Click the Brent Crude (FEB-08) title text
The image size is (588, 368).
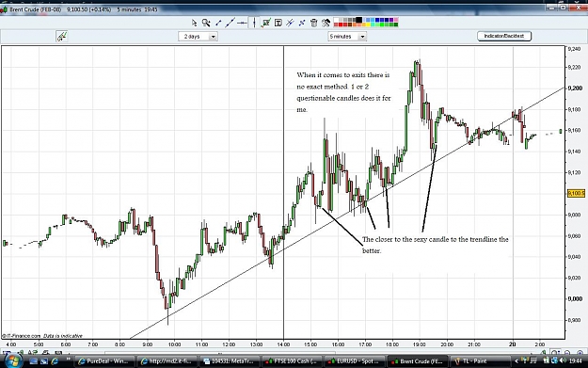(x=35, y=9)
